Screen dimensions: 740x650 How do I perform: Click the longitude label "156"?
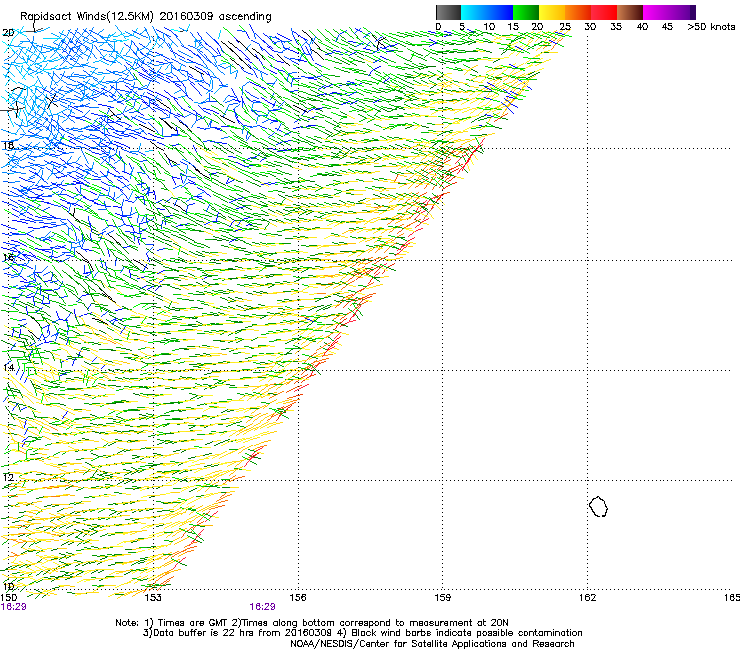pos(298,598)
